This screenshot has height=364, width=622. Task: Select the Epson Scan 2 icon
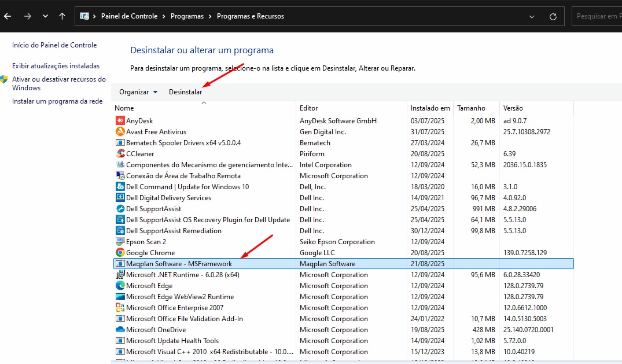120,241
